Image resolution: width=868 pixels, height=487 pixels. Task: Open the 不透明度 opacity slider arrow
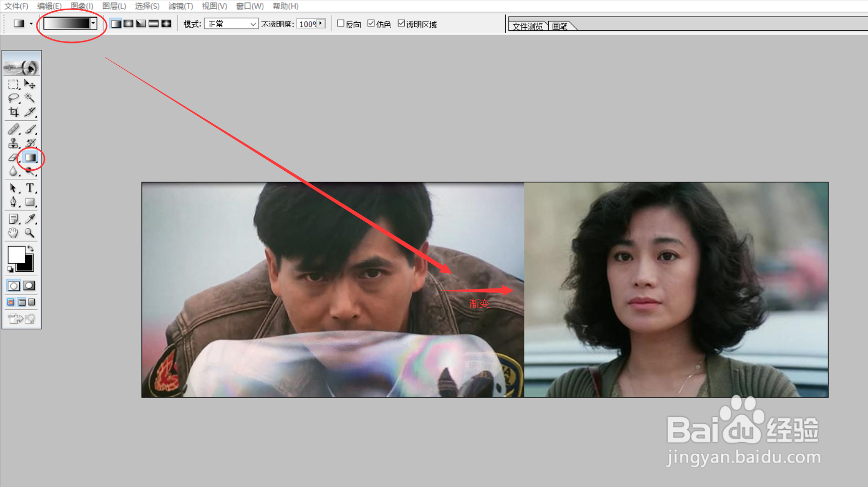click(x=321, y=24)
